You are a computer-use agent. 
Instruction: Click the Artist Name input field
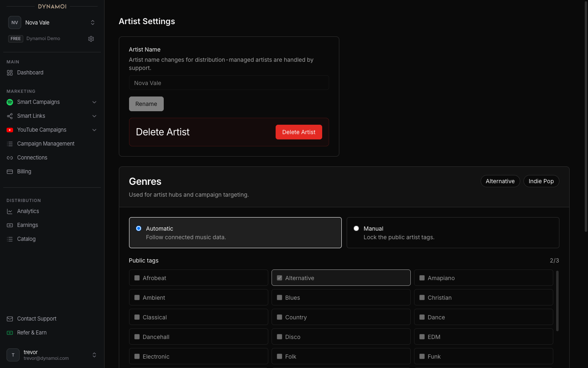pyautogui.click(x=229, y=83)
